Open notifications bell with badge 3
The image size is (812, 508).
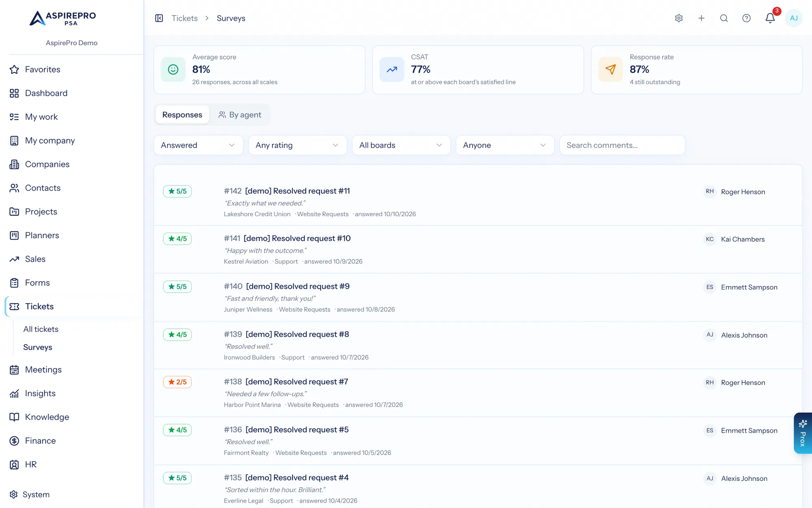770,18
